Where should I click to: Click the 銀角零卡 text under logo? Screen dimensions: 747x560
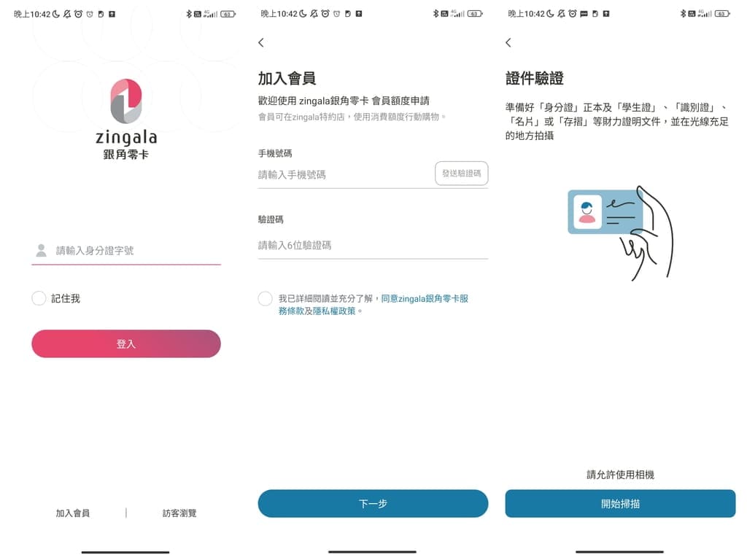[x=126, y=155]
